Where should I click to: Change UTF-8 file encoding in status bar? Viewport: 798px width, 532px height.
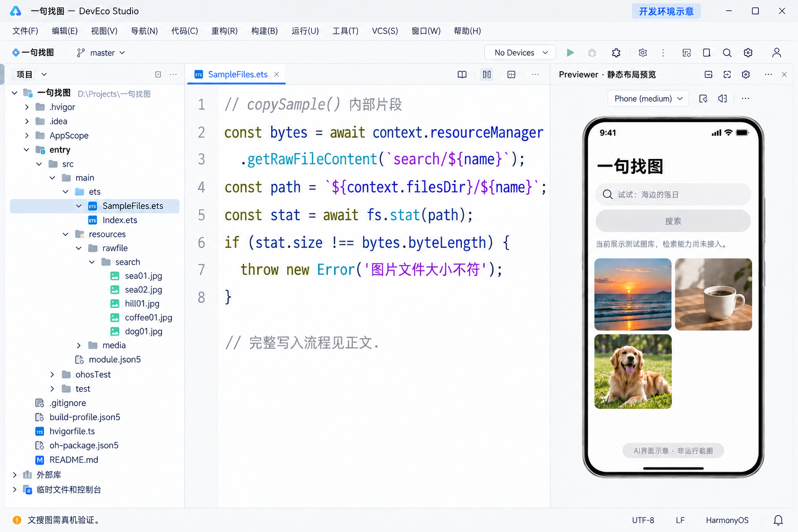(x=643, y=520)
